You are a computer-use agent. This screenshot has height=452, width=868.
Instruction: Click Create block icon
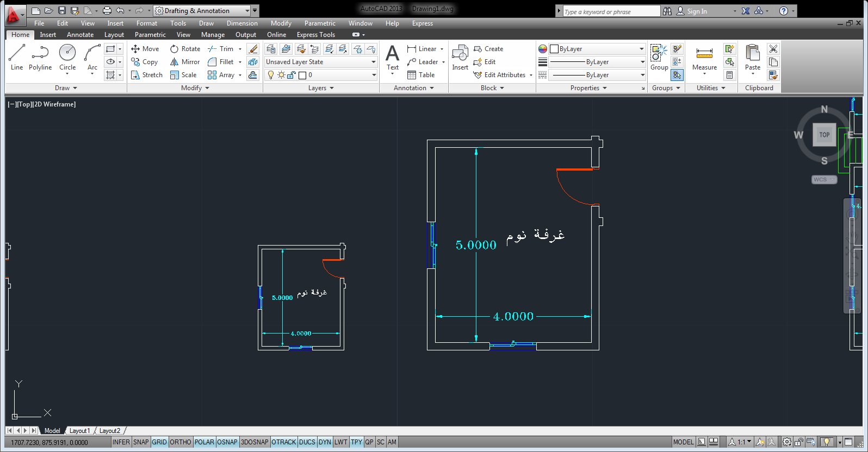(488, 49)
